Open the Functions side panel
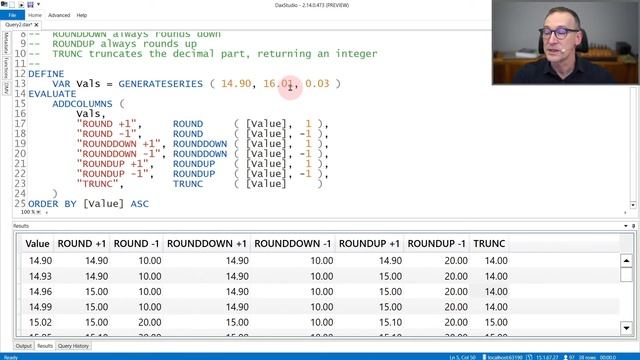640x360 pixels. (6, 67)
